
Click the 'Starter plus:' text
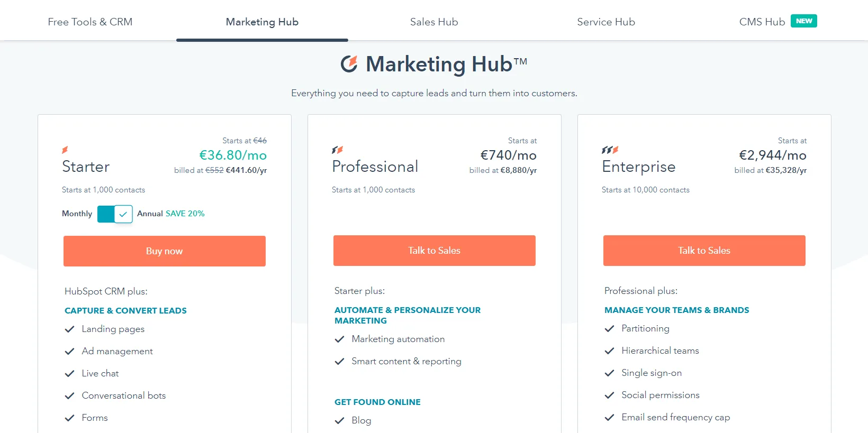(359, 291)
